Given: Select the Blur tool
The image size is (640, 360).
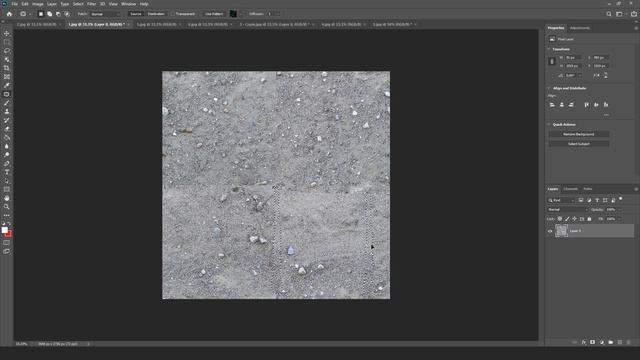Looking at the screenshot, I should click(7, 146).
